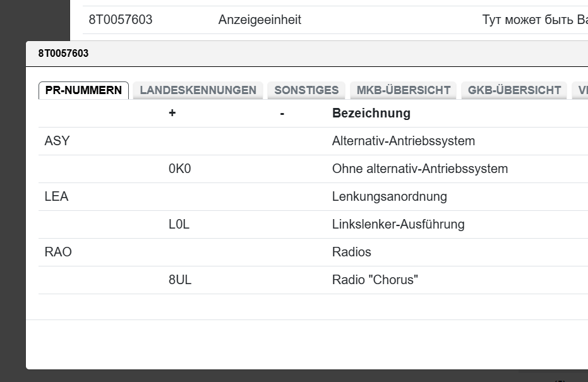Screen dimensions: 588x382
Task: Click the plus column header
Action: click(172, 114)
